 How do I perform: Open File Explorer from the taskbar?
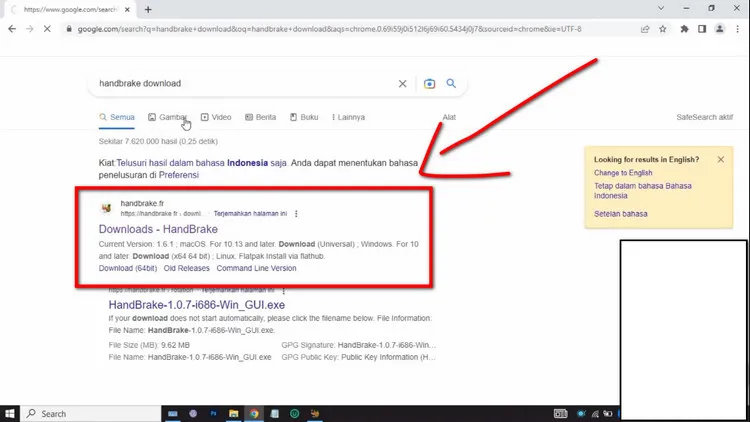click(233, 414)
